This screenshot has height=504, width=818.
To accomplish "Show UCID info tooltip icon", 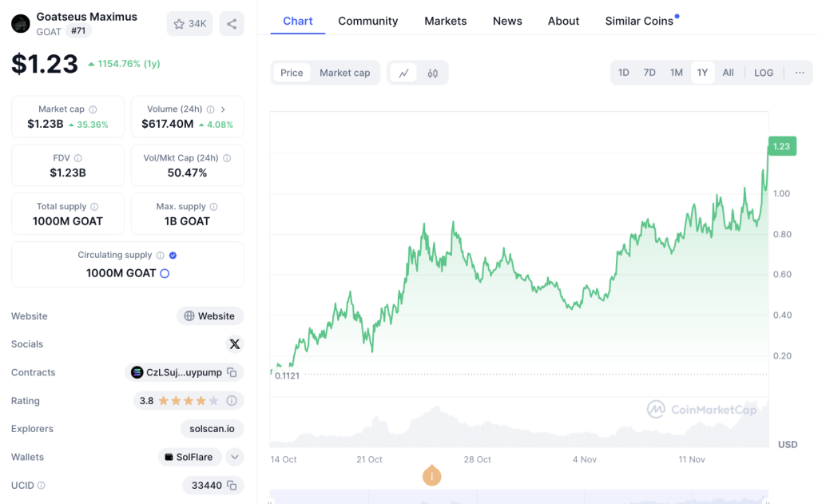I will click(x=42, y=485).
